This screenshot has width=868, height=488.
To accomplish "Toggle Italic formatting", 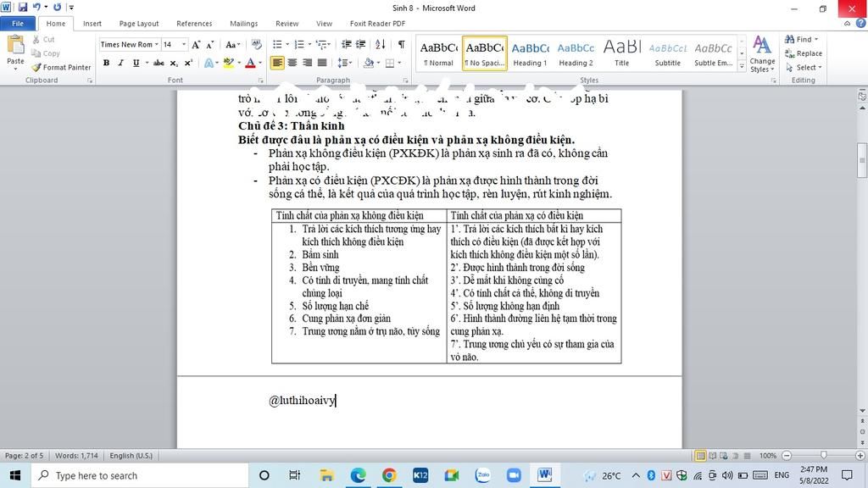I will 120,63.
